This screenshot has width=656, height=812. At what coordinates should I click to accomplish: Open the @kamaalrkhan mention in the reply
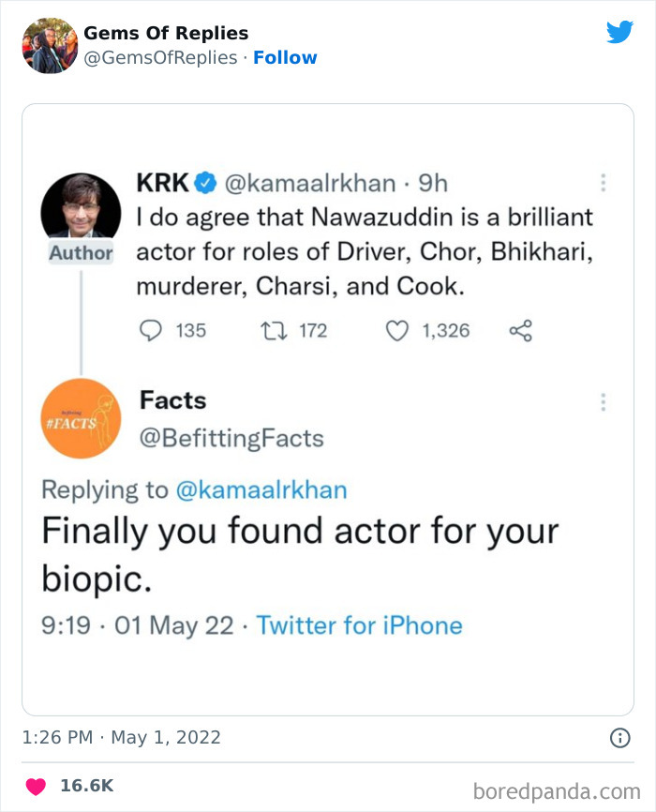[267, 489]
